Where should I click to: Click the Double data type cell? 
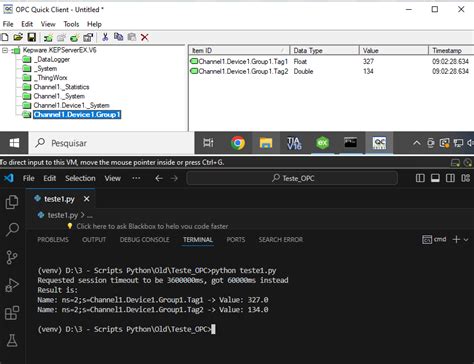click(x=303, y=71)
